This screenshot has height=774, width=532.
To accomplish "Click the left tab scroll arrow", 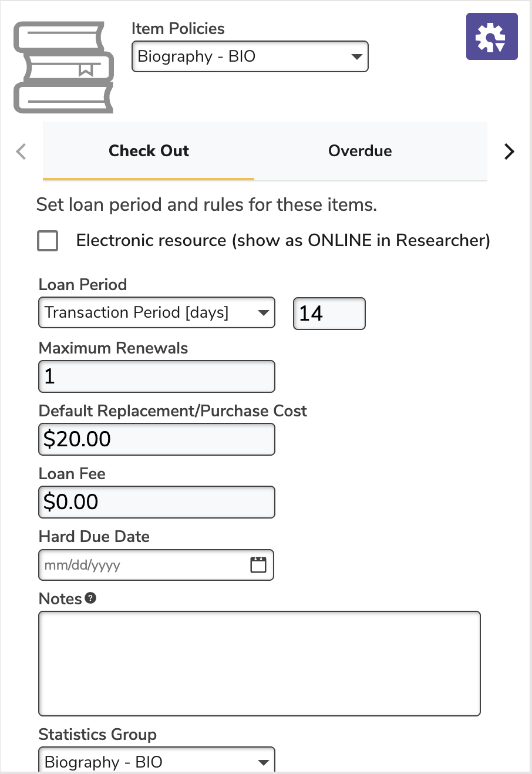I will [22, 152].
